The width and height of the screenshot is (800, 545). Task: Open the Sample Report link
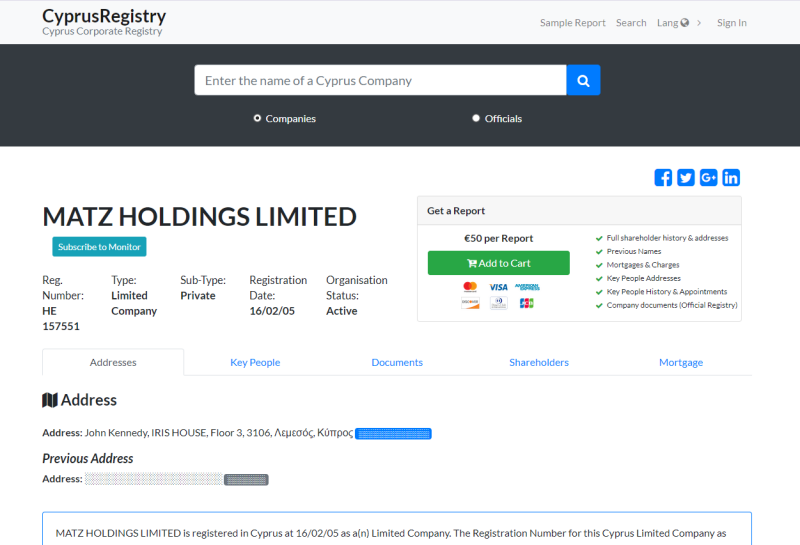(573, 23)
